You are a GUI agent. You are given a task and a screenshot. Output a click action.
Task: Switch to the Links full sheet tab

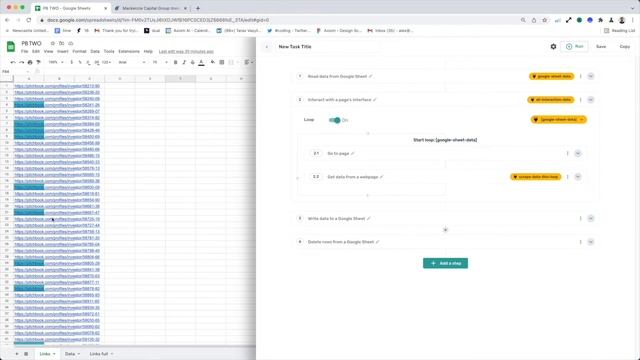[x=101, y=354]
